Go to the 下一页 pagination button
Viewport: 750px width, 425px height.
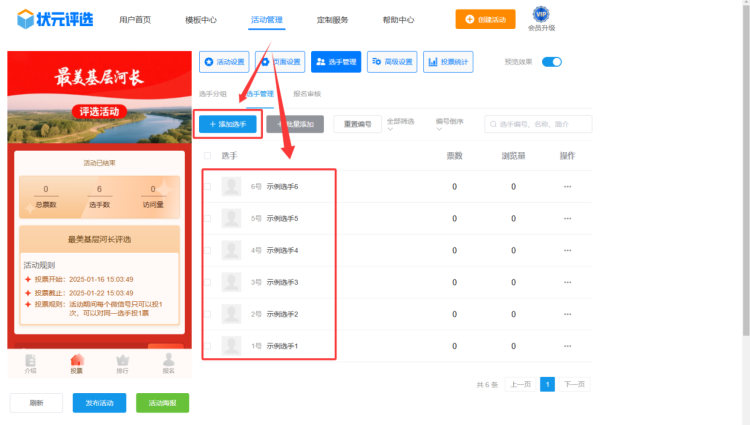tap(572, 384)
